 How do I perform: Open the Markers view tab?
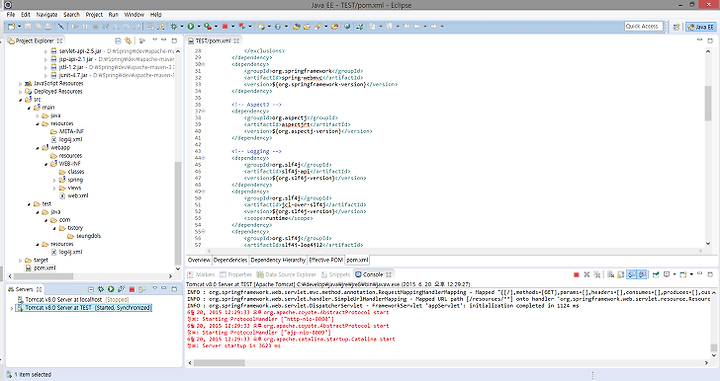[201, 275]
